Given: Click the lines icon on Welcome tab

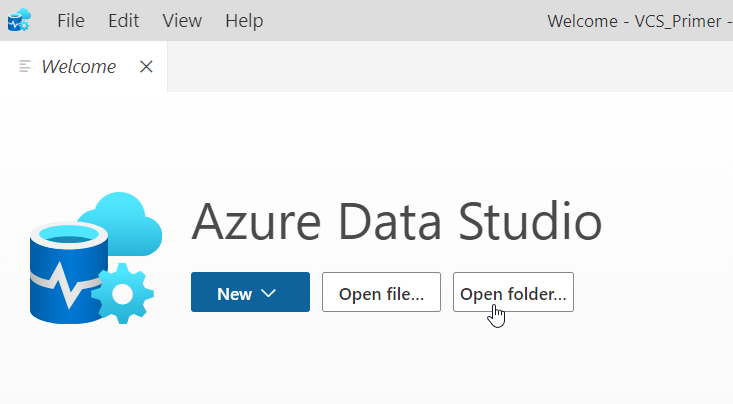Looking at the screenshot, I should pyautogui.click(x=26, y=67).
